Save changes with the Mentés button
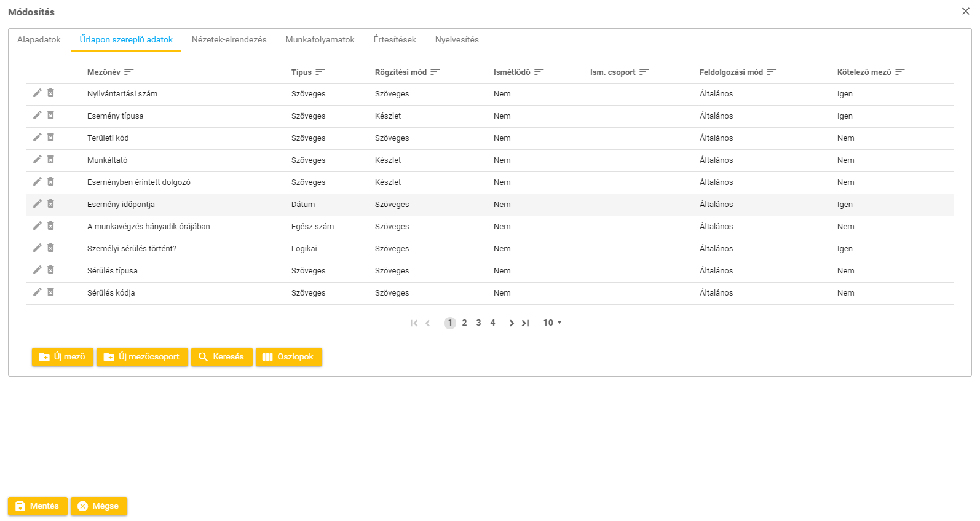980x521 pixels. tap(38, 506)
